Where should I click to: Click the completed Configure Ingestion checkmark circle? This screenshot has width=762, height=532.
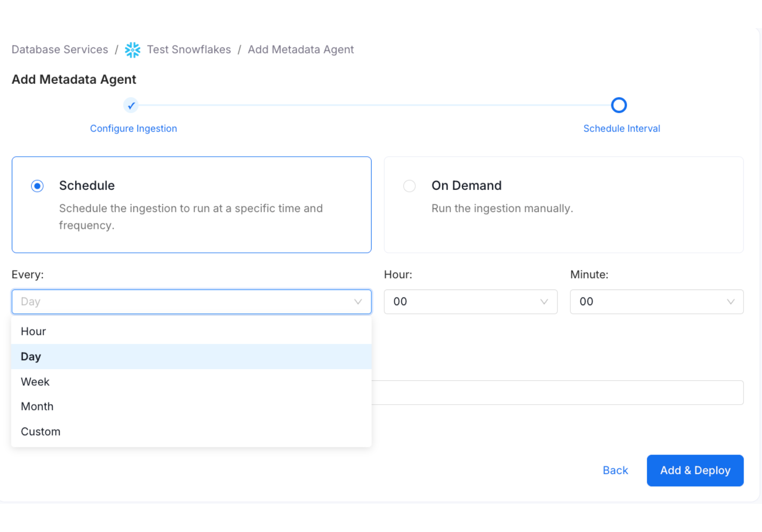(131, 105)
